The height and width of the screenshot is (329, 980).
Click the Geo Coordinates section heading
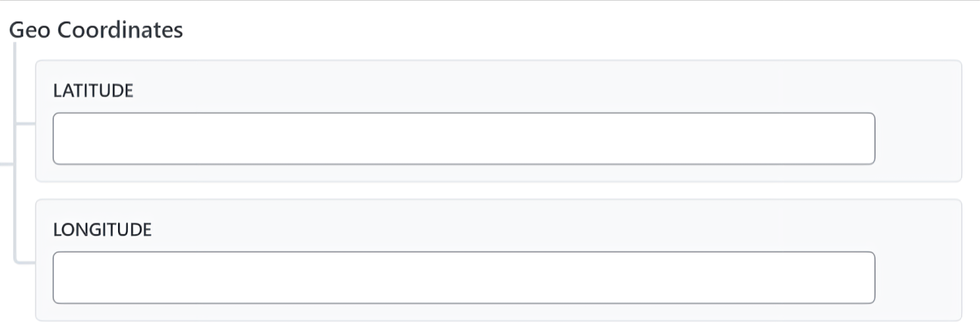tap(95, 30)
